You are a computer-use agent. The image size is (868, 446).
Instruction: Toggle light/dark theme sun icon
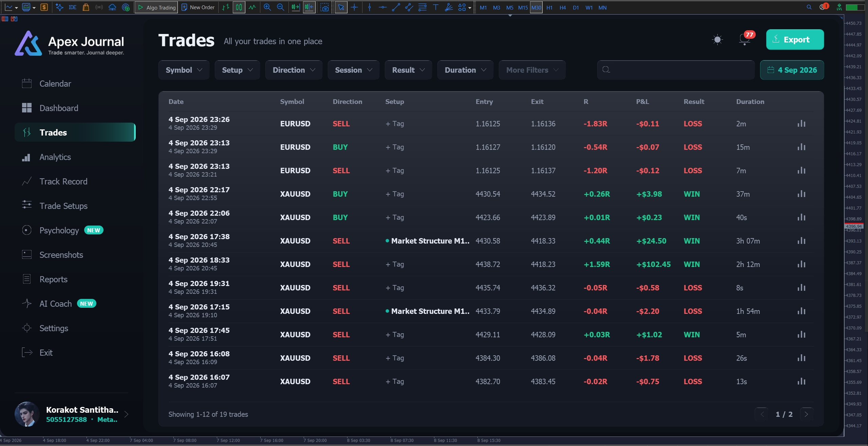pos(717,40)
